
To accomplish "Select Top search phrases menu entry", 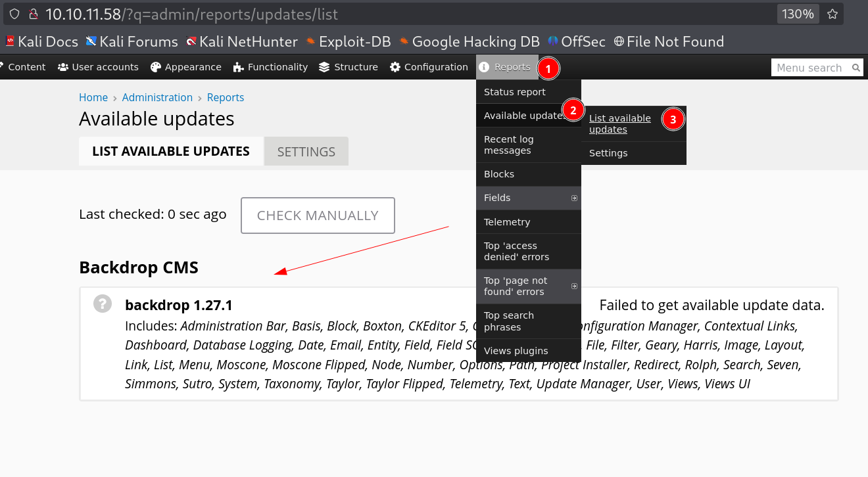I will coord(529,321).
